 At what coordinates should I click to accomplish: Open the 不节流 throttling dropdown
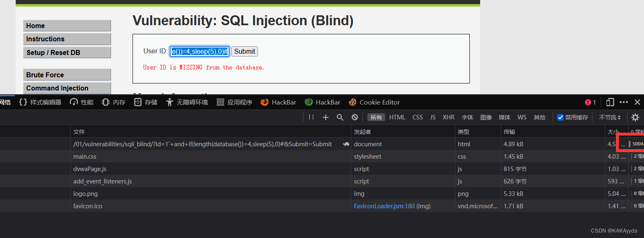click(x=610, y=117)
